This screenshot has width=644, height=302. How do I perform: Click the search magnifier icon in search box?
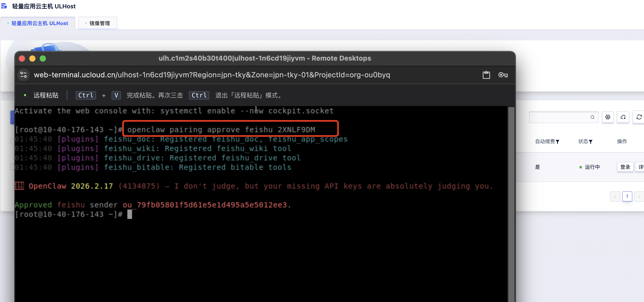click(x=592, y=117)
